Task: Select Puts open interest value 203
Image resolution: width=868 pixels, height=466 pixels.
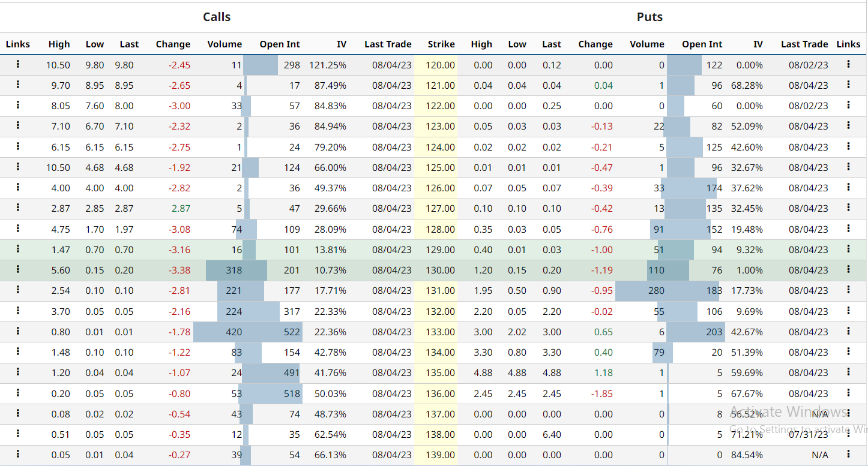Action: [714, 332]
